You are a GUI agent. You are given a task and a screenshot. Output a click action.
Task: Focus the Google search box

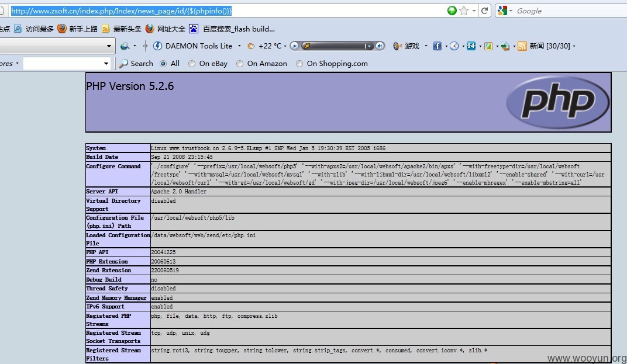571,11
